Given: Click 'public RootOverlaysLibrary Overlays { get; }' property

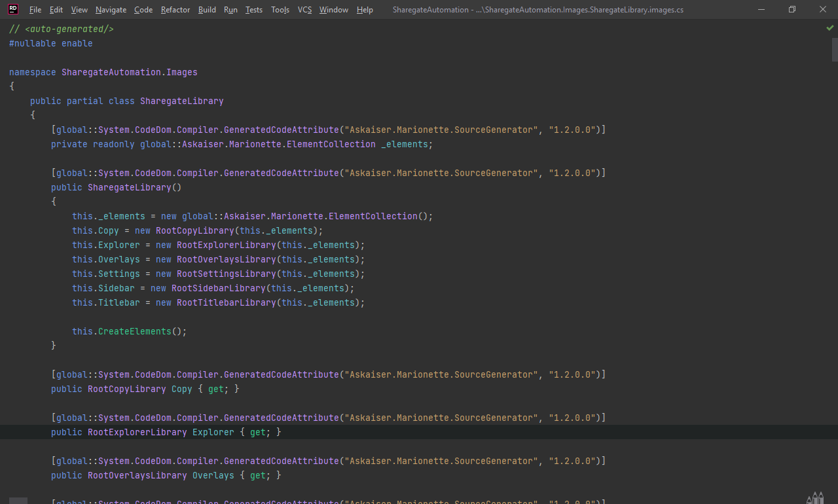Looking at the screenshot, I should (x=166, y=476).
